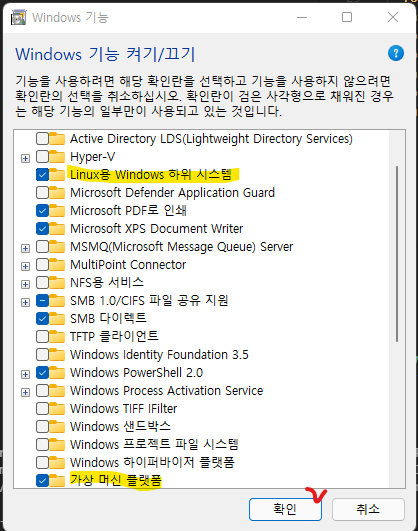Uncheck Linux용 Windows 하위 시스템 checkbox

[x=42, y=175]
